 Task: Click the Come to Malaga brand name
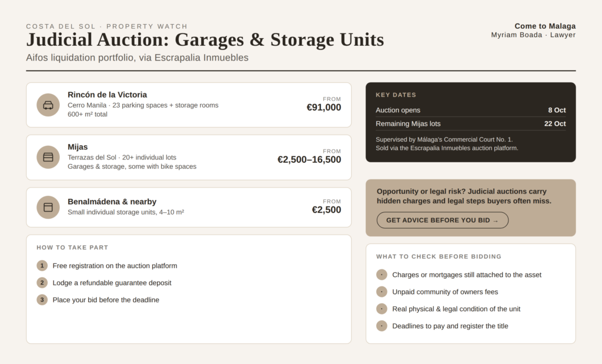coord(545,26)
